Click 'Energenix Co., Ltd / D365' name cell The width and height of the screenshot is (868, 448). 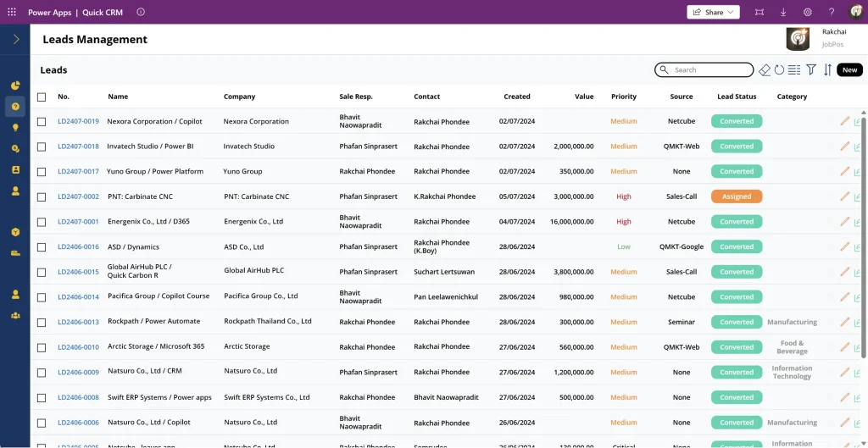click(x=148, y=221)
